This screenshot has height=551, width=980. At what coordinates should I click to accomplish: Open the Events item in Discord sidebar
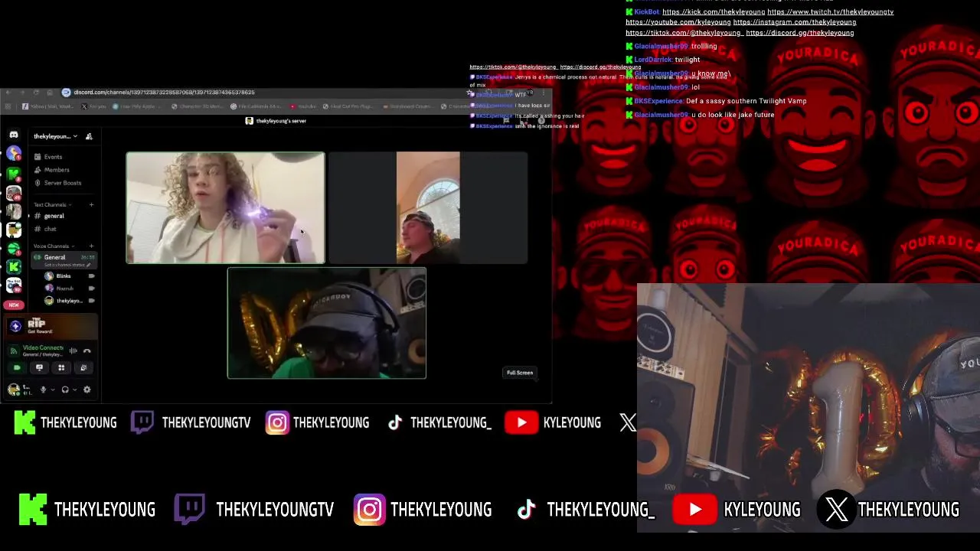(53, 157)
